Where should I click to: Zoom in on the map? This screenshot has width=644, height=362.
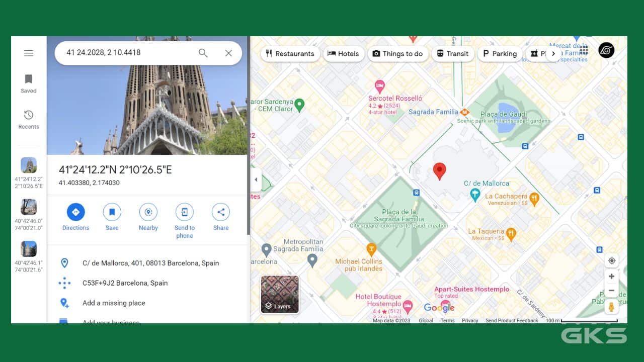coord(611,277)
